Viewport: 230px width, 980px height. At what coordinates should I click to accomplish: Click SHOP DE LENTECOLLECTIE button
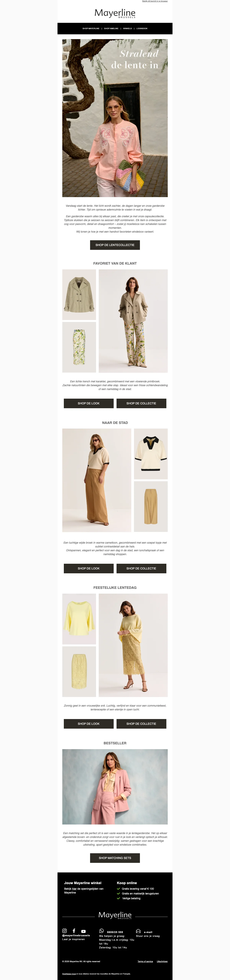(115, 245)
